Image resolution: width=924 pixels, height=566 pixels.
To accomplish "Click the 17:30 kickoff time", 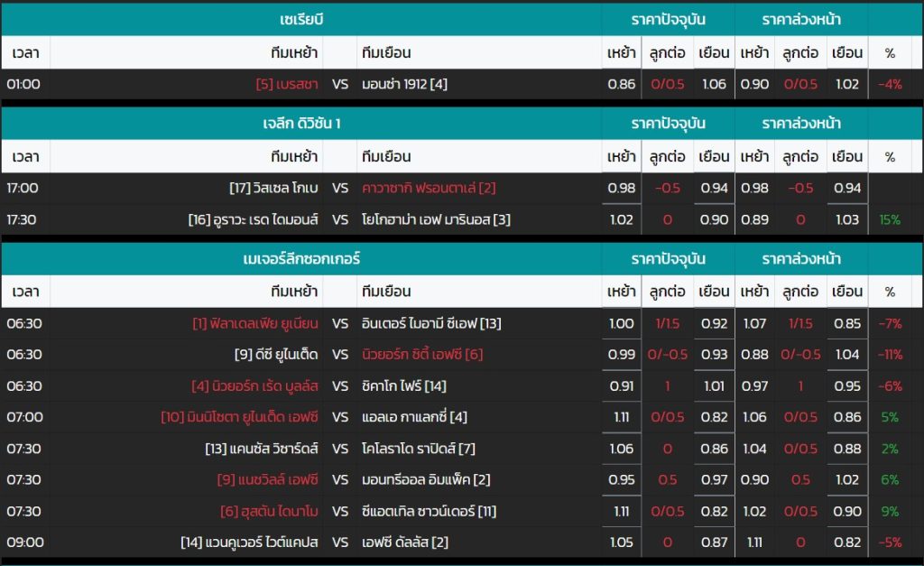I will pos(22,219).
